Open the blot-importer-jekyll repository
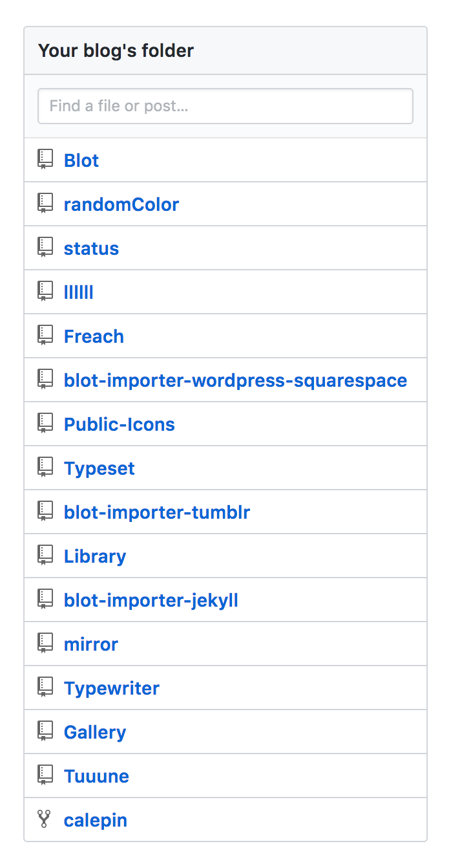451x868 pixels. tap(151, 600)
